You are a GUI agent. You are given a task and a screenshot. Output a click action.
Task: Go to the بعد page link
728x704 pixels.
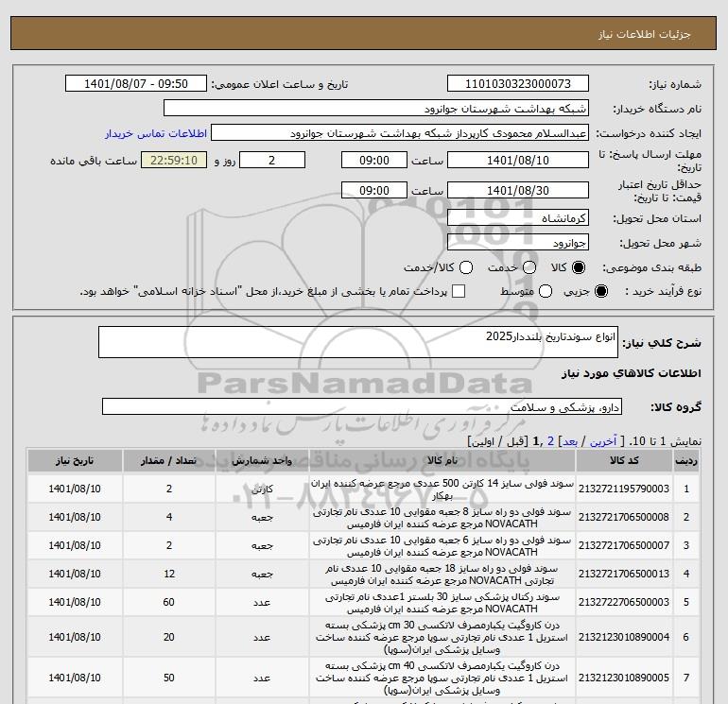point(570,441)
